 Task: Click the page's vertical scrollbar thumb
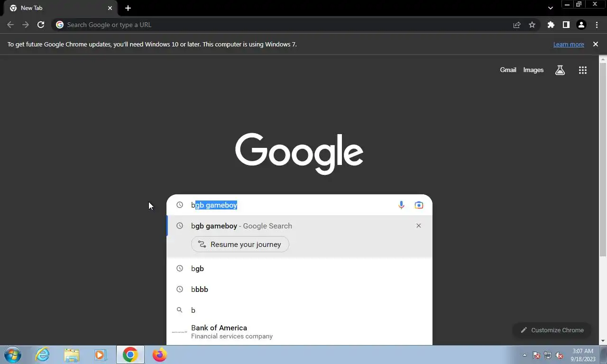[603, 160]
